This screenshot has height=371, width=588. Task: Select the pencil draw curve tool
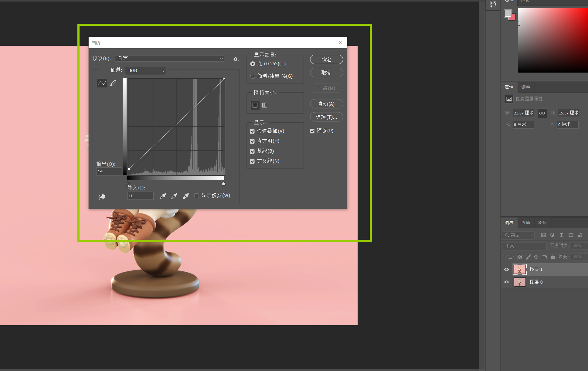click(x=113, y=83)
